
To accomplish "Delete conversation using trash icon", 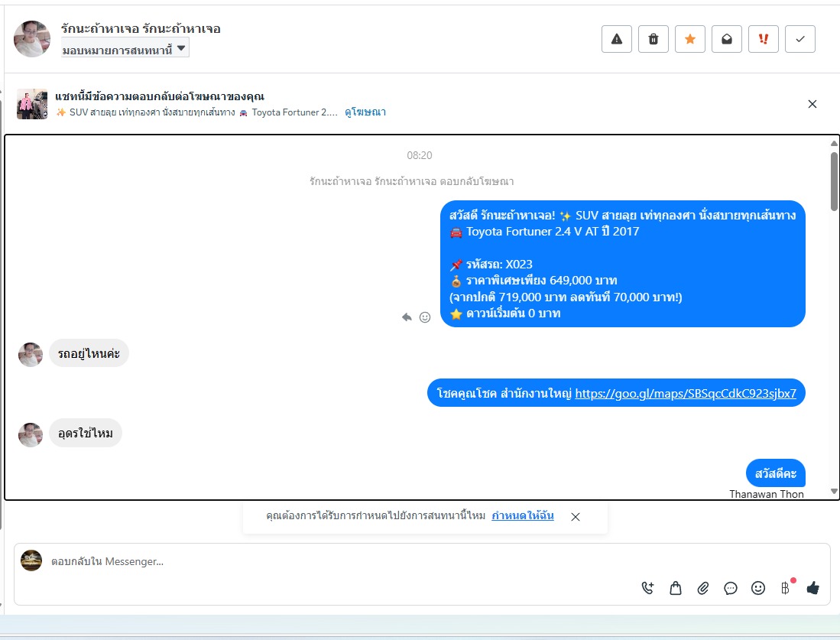I will 653,39.
